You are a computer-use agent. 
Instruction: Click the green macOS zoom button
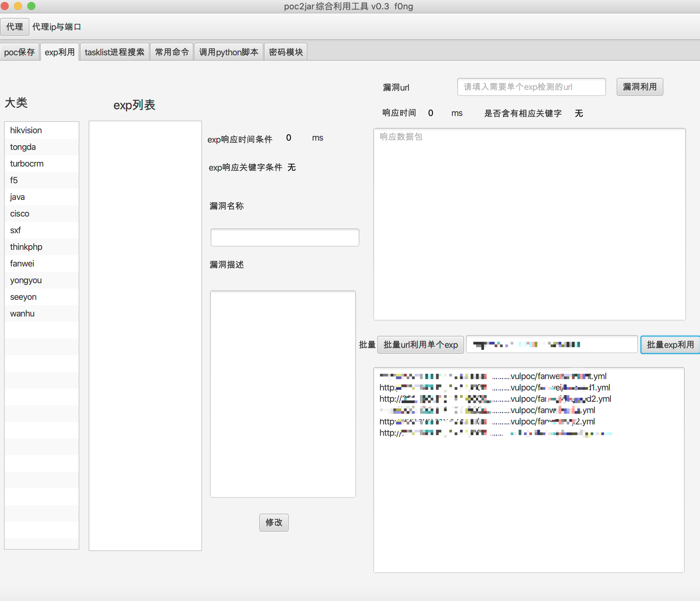pyautogui.click(x=31, y=6)
